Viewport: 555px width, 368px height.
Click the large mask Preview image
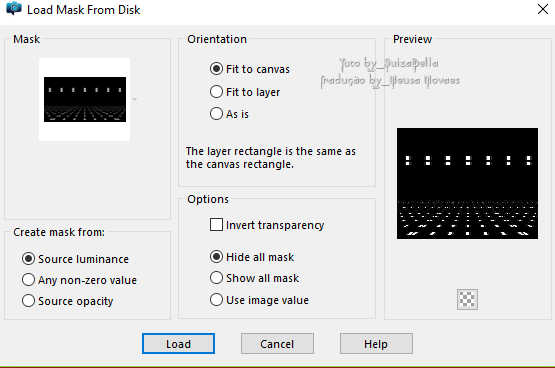467,183
